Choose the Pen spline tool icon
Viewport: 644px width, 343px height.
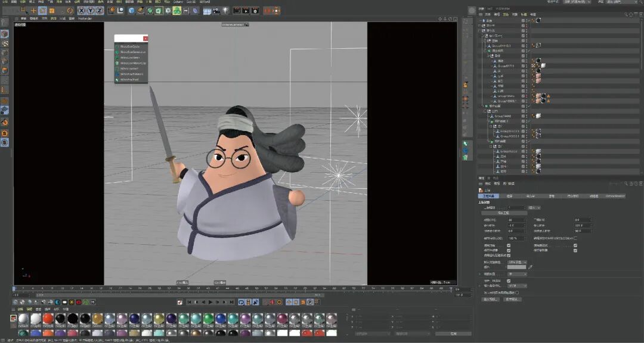pyautogui.click(x=141, y=11)
